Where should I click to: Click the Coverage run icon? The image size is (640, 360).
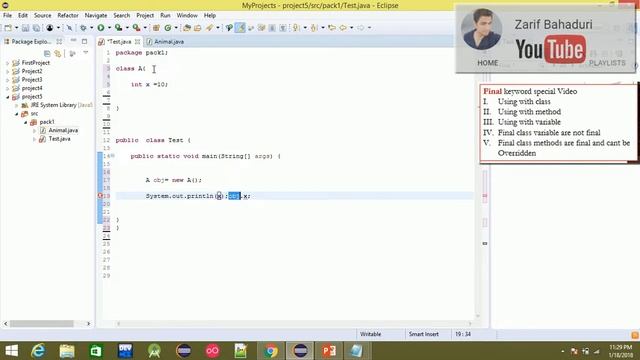pos(118,28)
